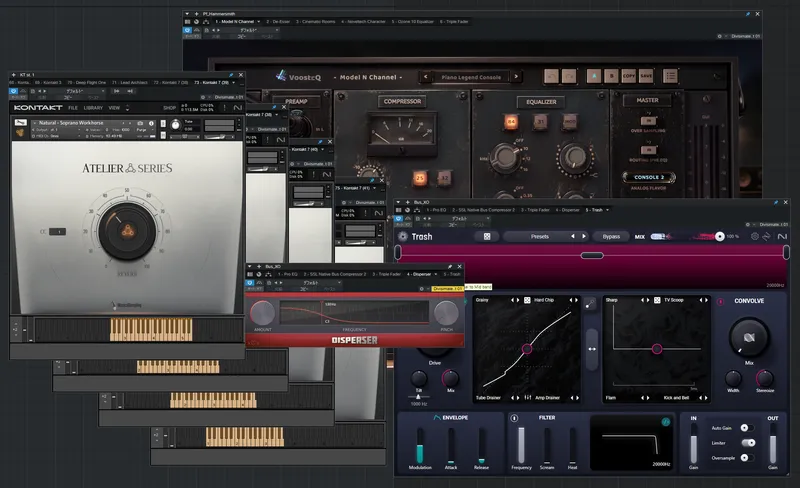The width and height of the screenshot is (800, 488).
Task: Open the Kontakt instrument info icon
Action: [151, 123]
